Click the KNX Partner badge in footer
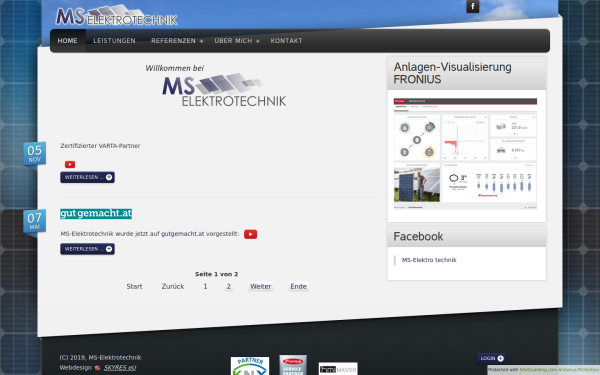The image size is (600, 375). tap(250, 366)
